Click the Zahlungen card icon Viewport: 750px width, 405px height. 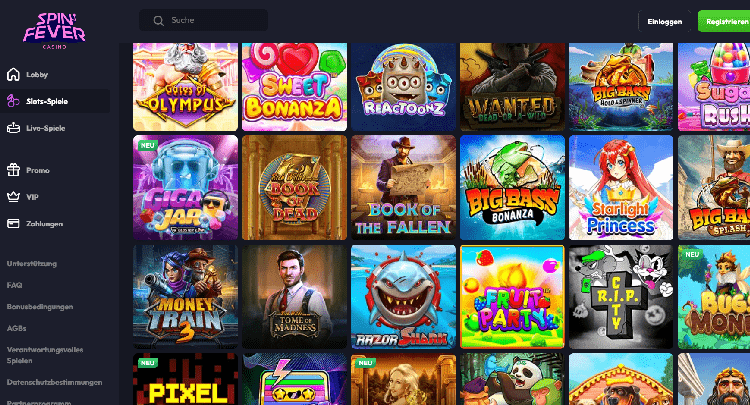pos(13,223)
